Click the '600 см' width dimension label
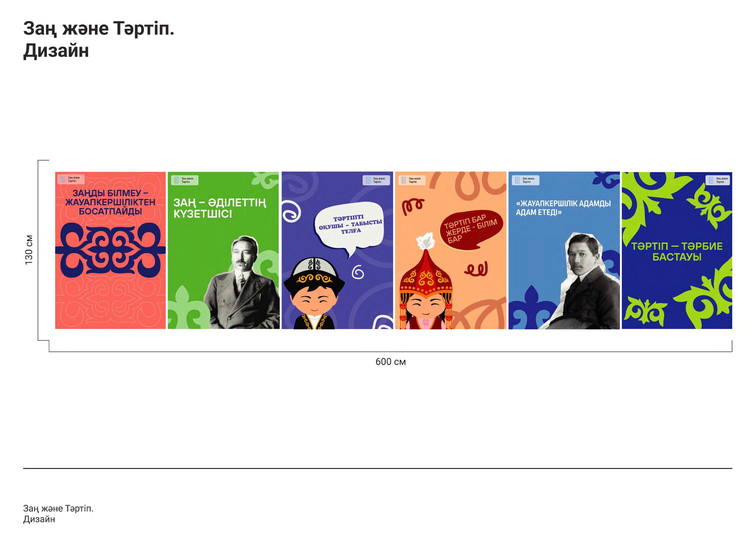 coord(391,362)
